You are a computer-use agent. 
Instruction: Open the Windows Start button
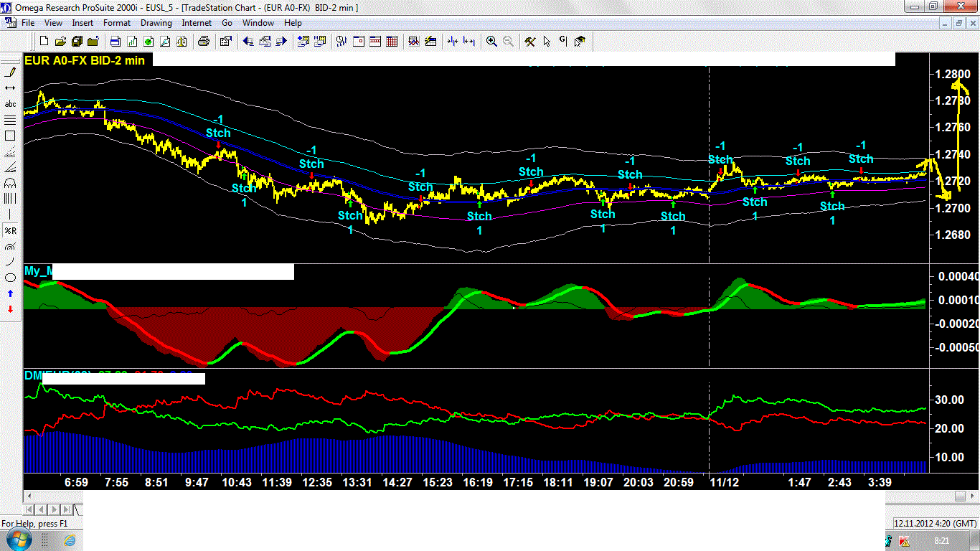pos(19,540)
